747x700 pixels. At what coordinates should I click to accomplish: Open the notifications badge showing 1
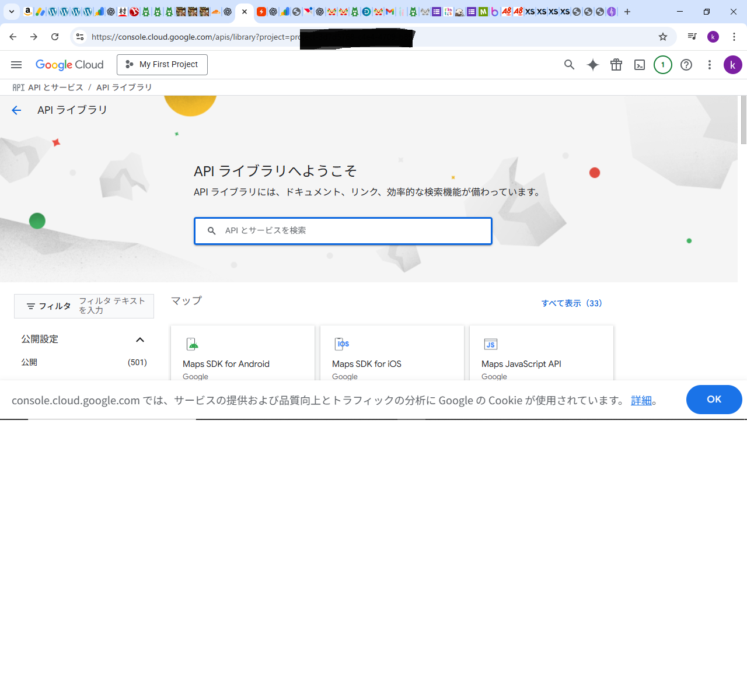pyautogui.click(x=663, y=65)
